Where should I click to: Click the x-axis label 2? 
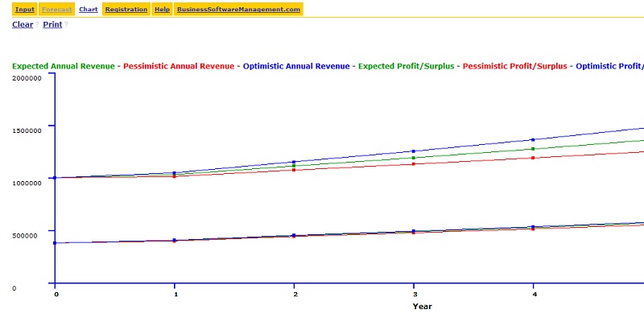295,294
